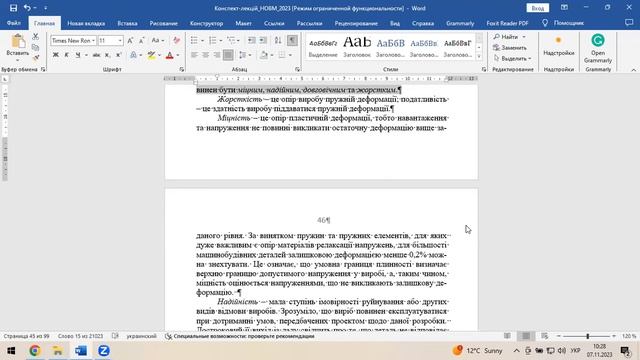Open the numbering list dropdown arrow
The image size is (640, 360).
click(x=221, y=40)
